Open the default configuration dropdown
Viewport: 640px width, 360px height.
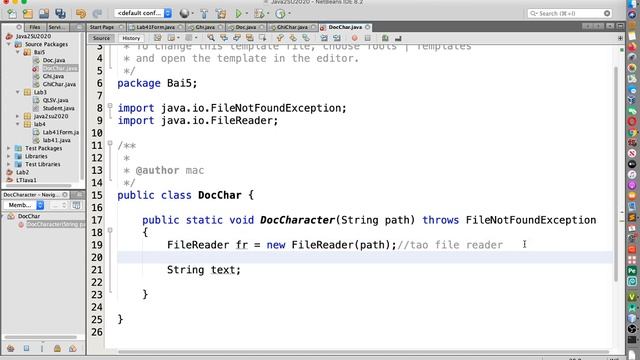click(143, 13)
